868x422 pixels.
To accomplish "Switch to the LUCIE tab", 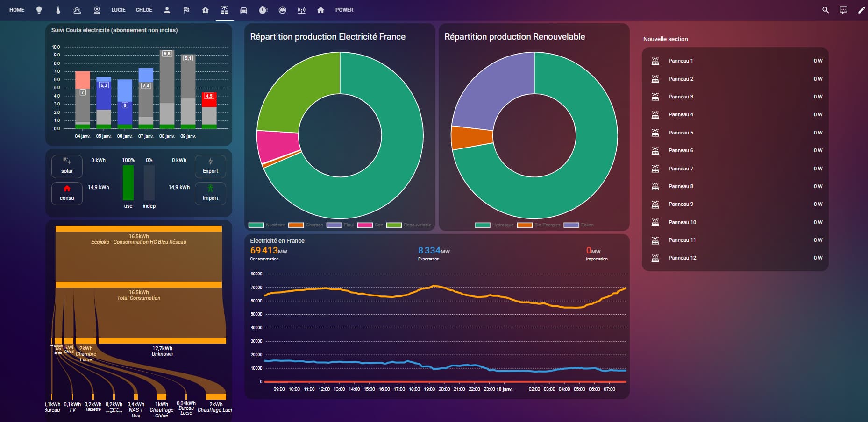I will click(118, 10).
